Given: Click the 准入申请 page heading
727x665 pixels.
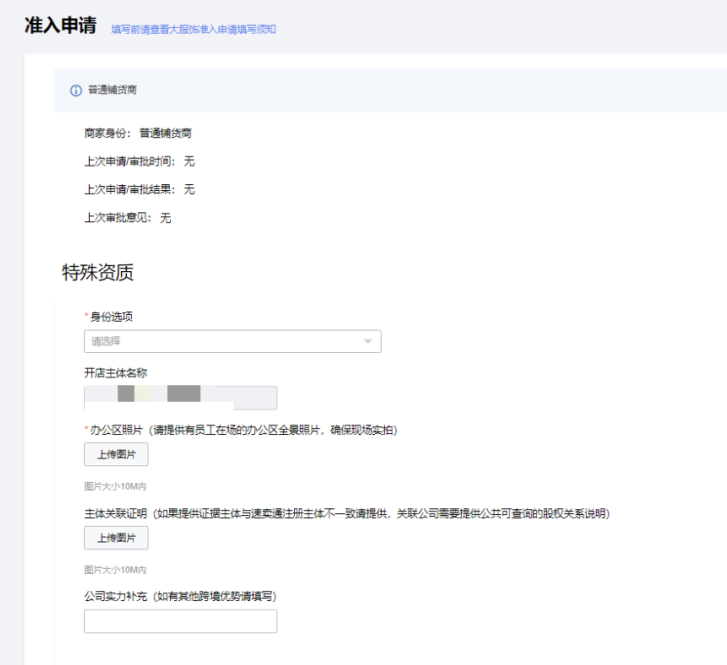Looking at the screenshot, I should pyautogui.click(x=60, y=25).
